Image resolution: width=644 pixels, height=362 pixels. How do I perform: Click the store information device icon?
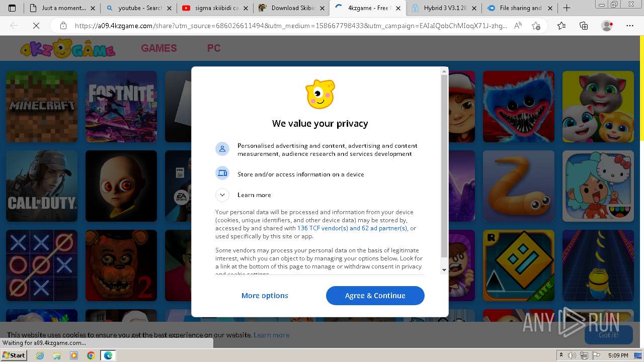222,173
